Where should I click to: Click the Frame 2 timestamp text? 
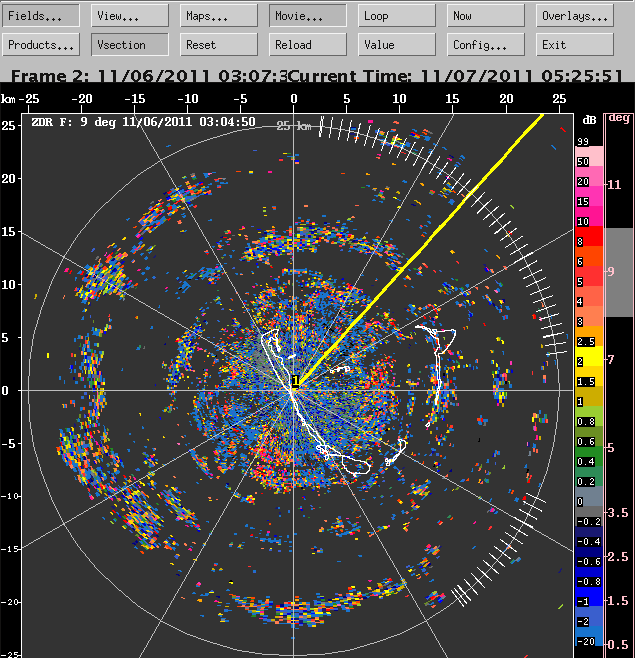(x=149, y=76)
